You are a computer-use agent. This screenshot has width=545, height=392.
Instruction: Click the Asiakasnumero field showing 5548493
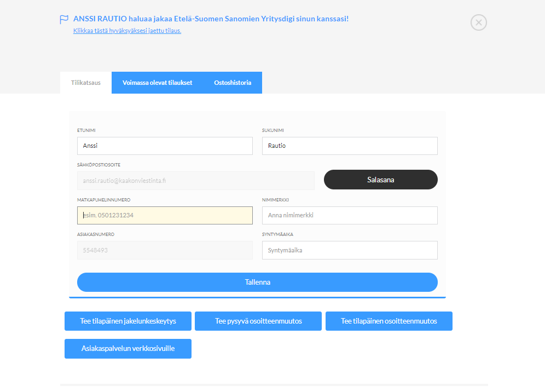coord(165,250)
